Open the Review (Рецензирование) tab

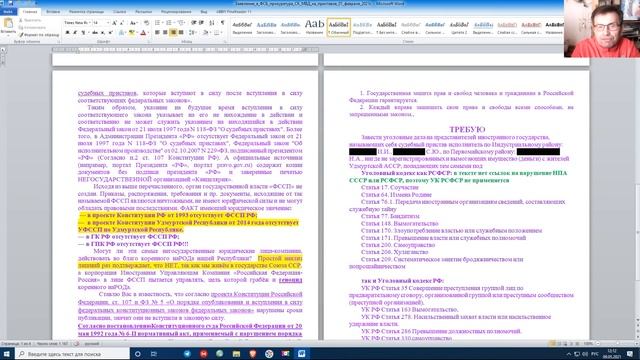[176, 12]
